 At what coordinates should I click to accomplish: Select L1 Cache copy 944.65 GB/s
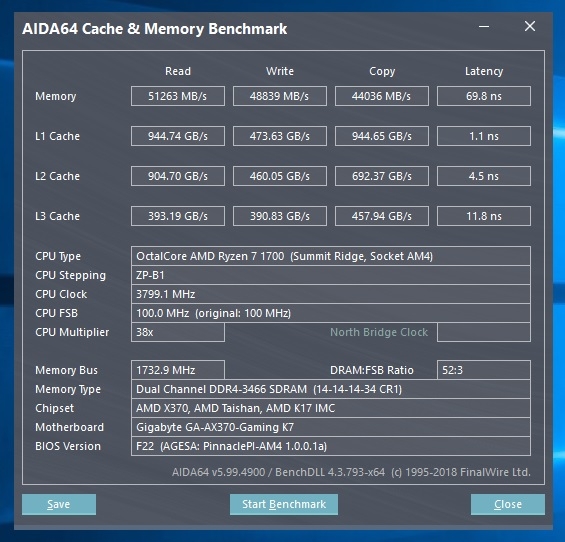(382, 136)
